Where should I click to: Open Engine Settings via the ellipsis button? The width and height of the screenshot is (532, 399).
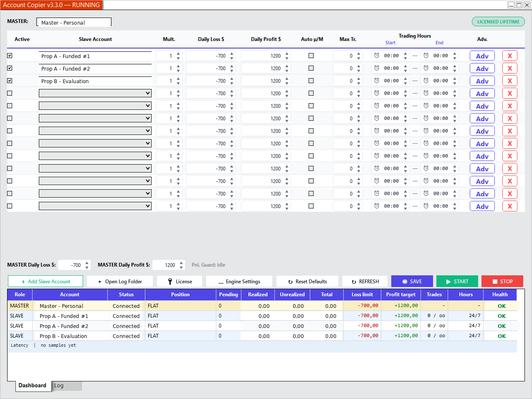[239, 282]
